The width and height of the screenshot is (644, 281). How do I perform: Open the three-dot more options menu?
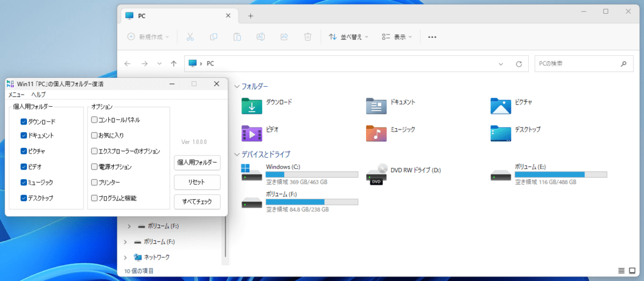[x=432, y=37]
